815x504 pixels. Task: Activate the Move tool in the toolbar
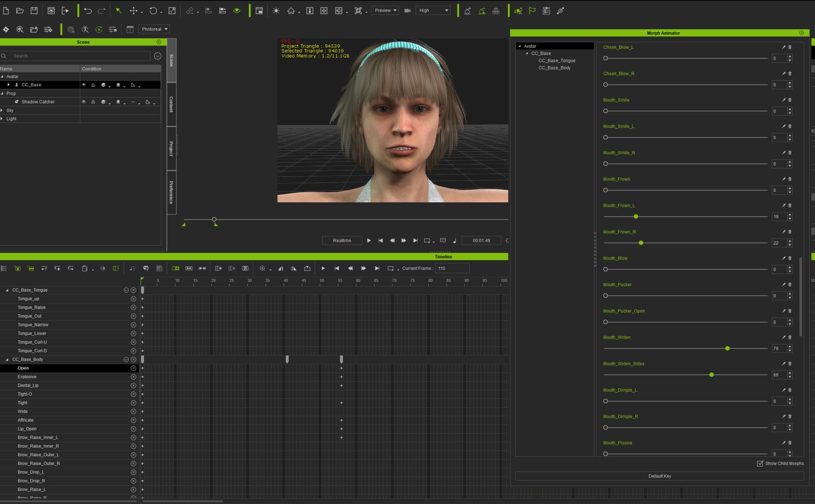(x=134, y=11)
